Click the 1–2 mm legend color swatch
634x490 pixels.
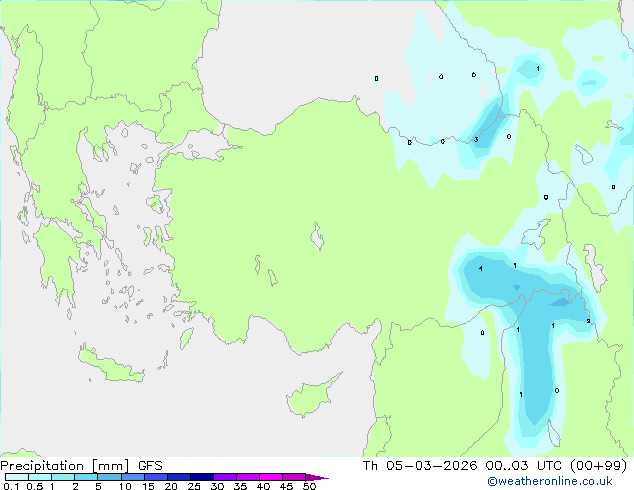pos(63,477)
